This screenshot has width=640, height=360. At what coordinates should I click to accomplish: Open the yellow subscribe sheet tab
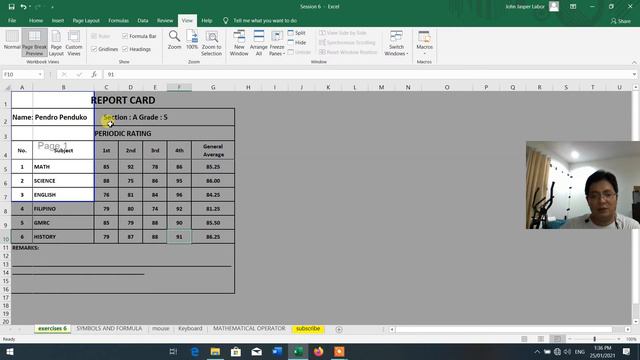coord(308,329)
